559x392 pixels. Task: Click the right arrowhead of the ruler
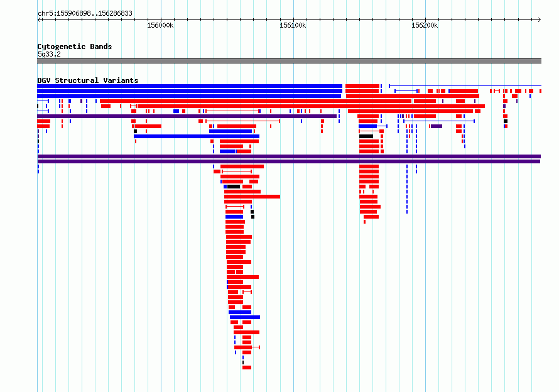[540, 19]
